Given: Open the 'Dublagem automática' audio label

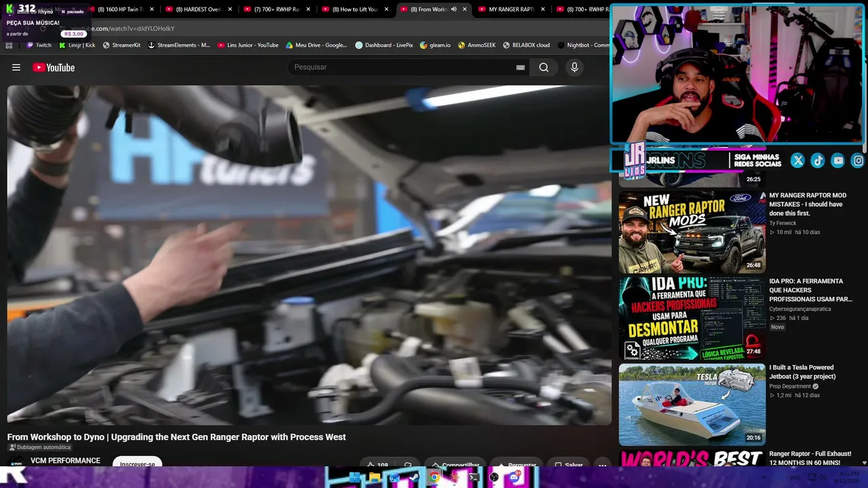Looking at the screenshot, I should click(39, 447).
